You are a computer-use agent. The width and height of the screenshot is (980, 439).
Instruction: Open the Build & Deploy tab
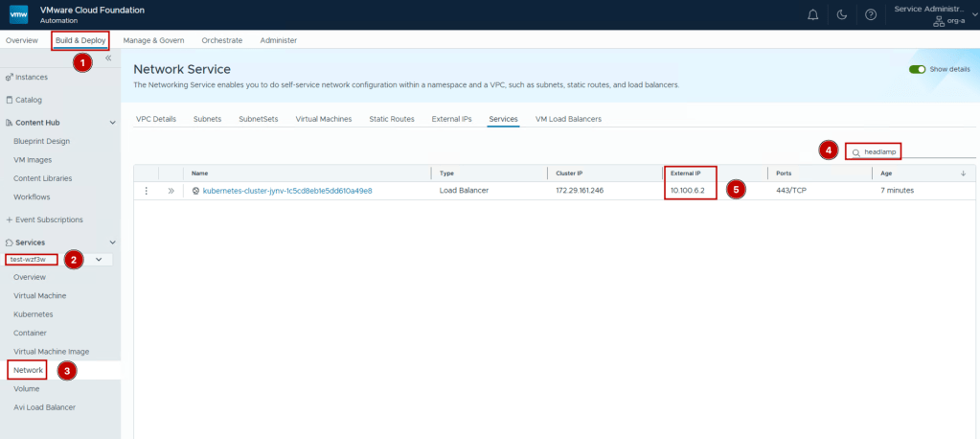80,40
